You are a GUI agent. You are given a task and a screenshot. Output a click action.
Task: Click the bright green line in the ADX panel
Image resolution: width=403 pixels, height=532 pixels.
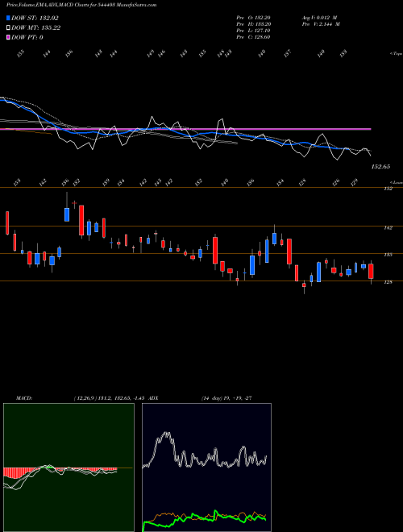point(204,517)
